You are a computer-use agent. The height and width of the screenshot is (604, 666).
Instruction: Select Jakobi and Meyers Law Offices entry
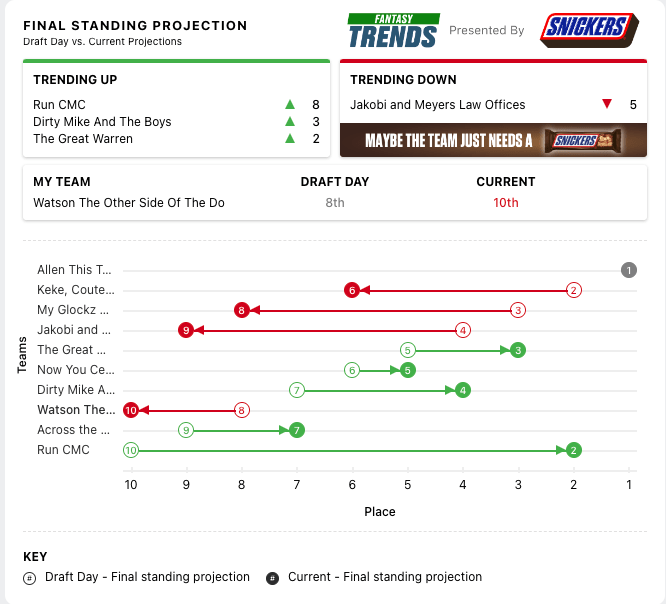pos(437,105)
